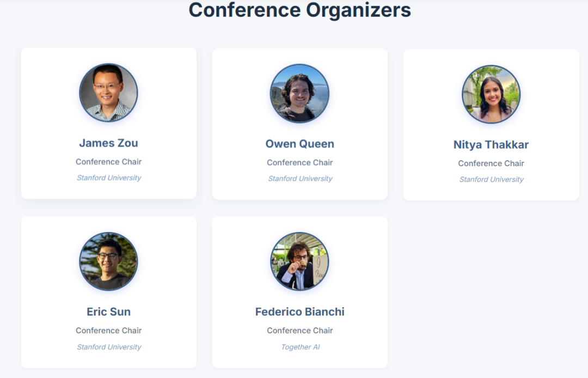Viewport: 588px width, 378px height.
Task: Click Conference Chair label under James Zou
Action: point(108,162)
